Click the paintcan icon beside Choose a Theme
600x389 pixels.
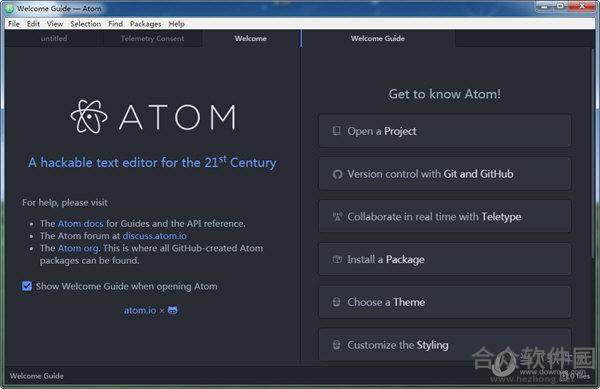tap(336, 302)
